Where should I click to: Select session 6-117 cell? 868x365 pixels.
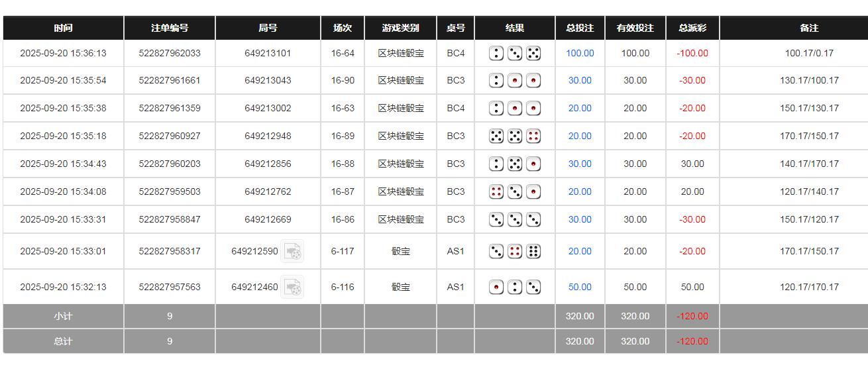coord(343,251)
